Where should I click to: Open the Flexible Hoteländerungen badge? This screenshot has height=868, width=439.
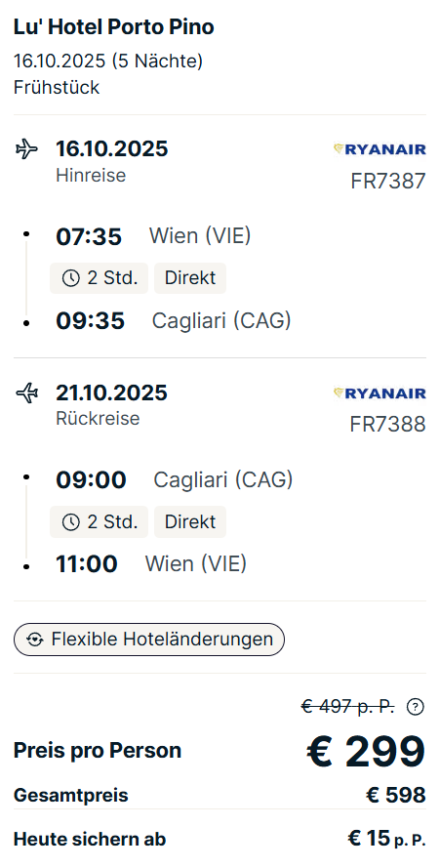click(x=148, y=640)
